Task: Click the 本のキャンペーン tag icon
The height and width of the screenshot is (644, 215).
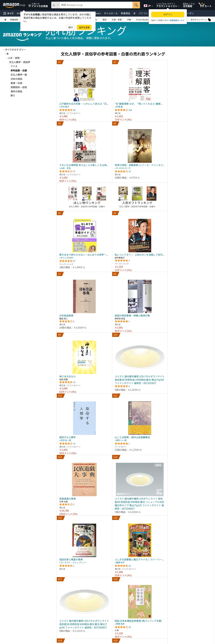Action: coord(209,20)
